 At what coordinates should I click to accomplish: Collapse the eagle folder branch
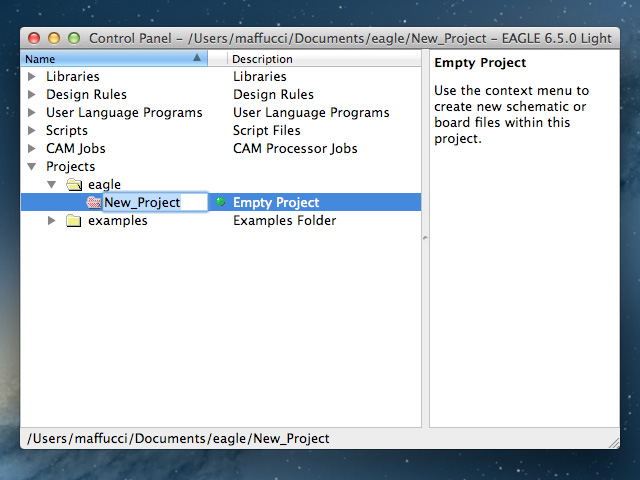[x=52, y=185]
